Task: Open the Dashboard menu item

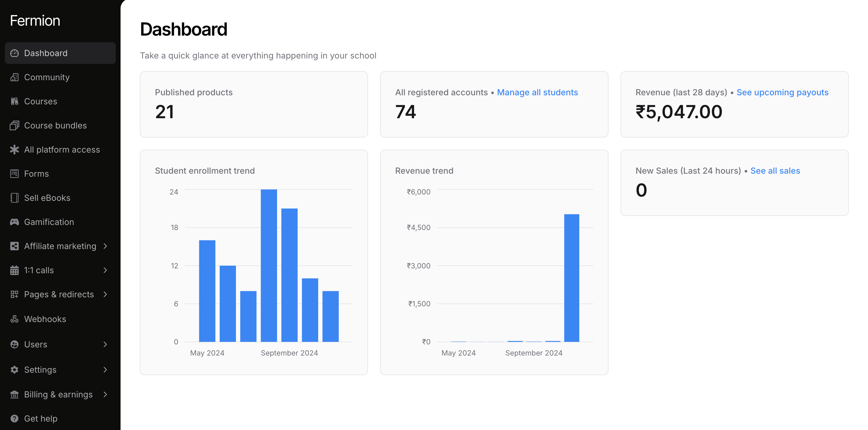Action: point(46,53)
